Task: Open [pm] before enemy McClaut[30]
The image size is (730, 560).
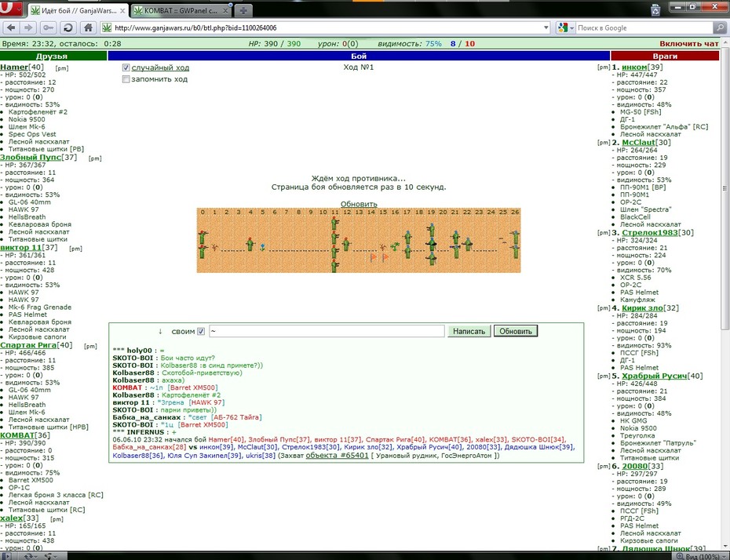Action: tap(604, 143)
